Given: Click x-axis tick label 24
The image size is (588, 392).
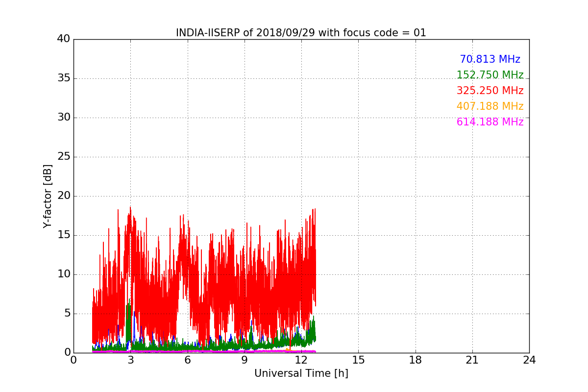Looking at the screenshot, I should pyautogui.click(x=529, y=360).
